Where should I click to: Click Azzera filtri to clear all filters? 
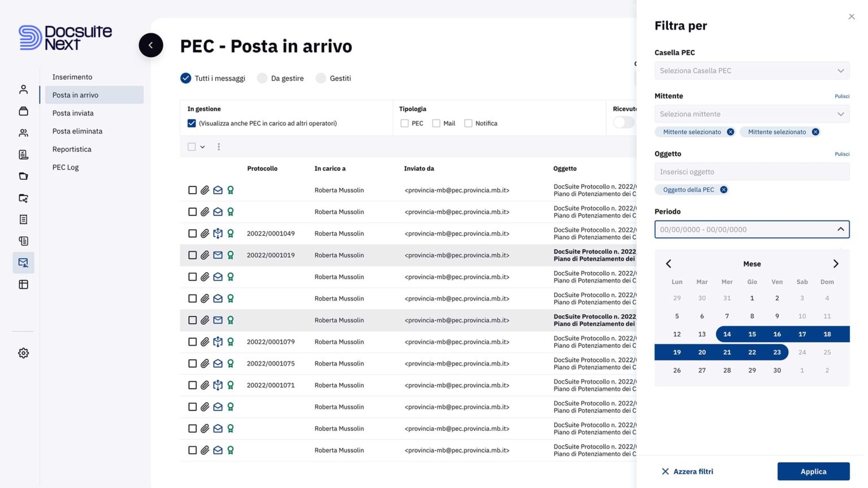point(687,471)
